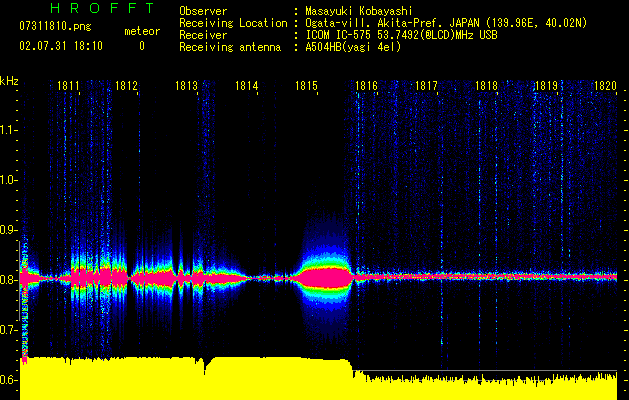
Task: Click the Observer field label
Action: point(203,11)
